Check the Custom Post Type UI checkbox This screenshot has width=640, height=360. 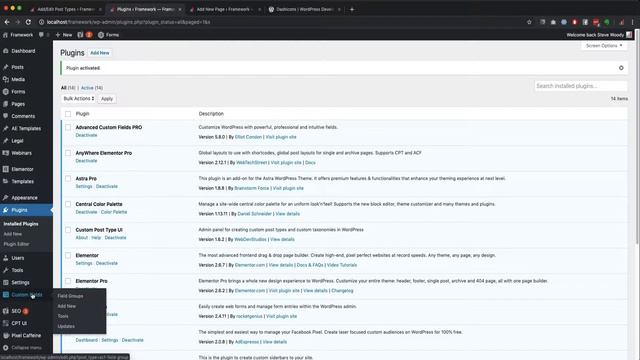pos(68,230)
